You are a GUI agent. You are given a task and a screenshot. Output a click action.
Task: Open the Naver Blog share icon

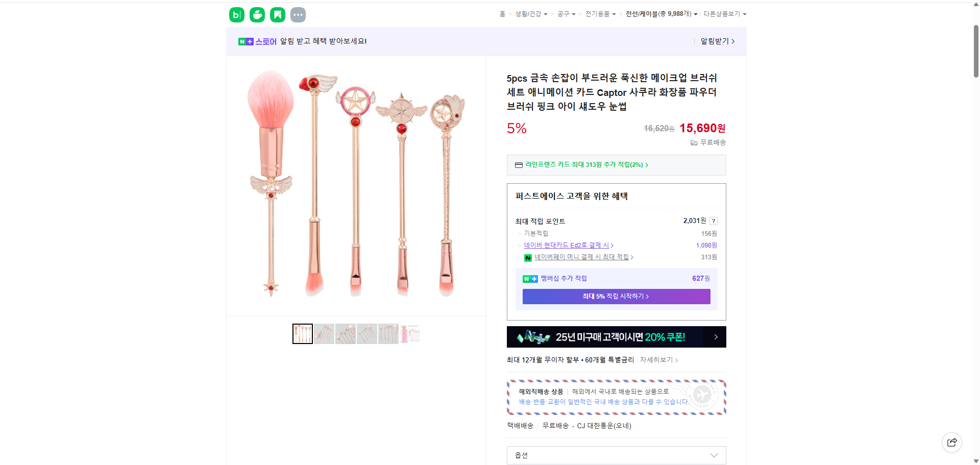click(236, 14)
